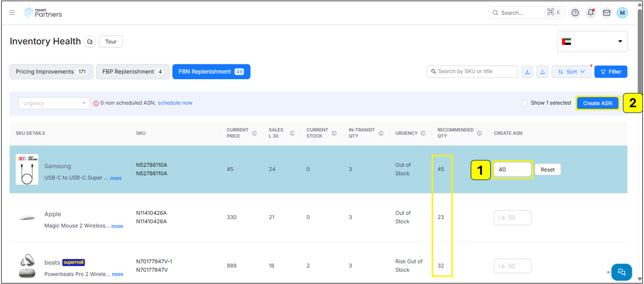Click the Create ASN button
644x284 pixels.
(597, 103)
